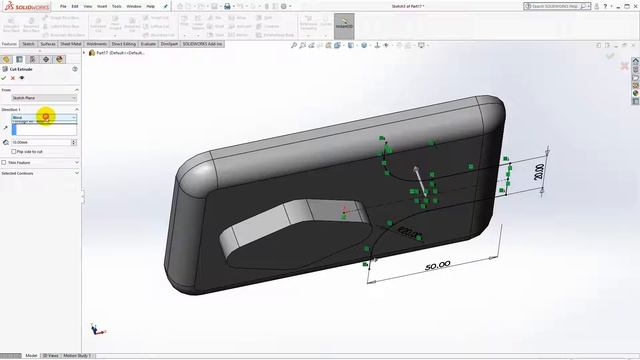This screenshot has height=360, width=640.
Task: Open the search SOLIDWORKS Help dropdown arrow
Action: click(589, 6)
